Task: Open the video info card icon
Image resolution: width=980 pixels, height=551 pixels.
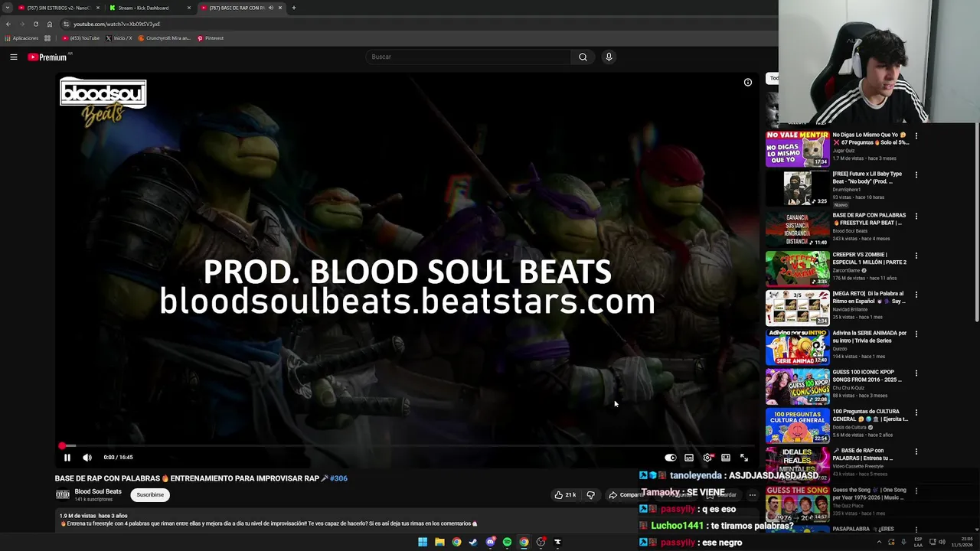Action: coord(748,83)
